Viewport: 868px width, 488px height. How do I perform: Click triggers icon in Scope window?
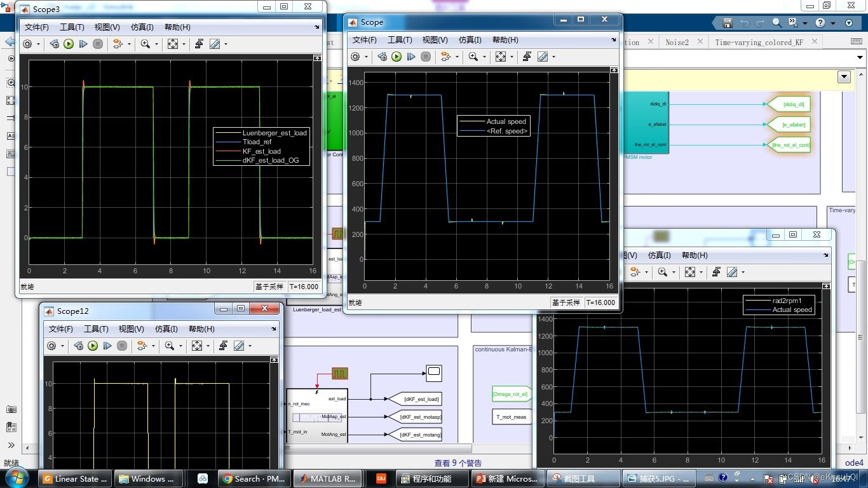point(527,57)
